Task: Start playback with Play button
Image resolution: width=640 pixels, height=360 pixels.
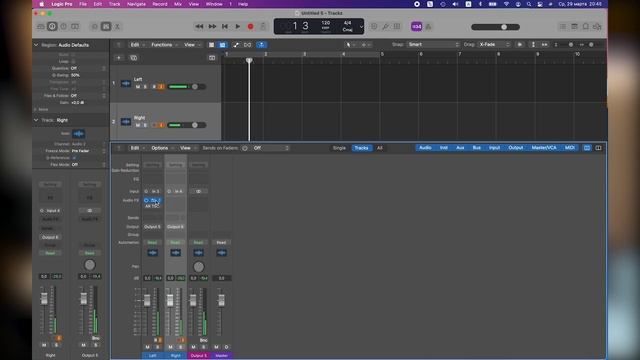Action: click(x=238, y=27)
